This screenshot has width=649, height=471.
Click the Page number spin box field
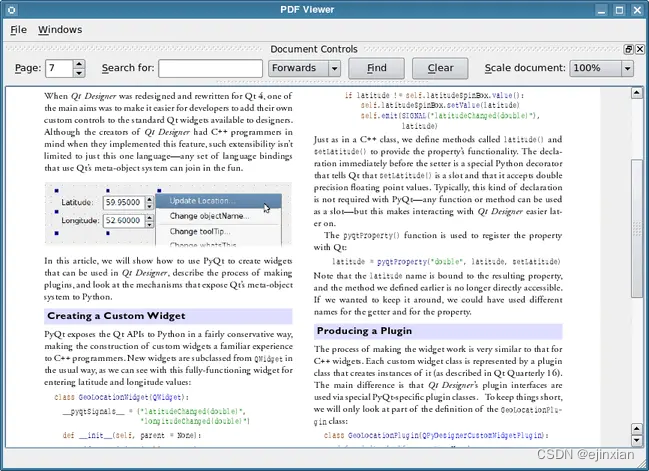tap(59, 68)
